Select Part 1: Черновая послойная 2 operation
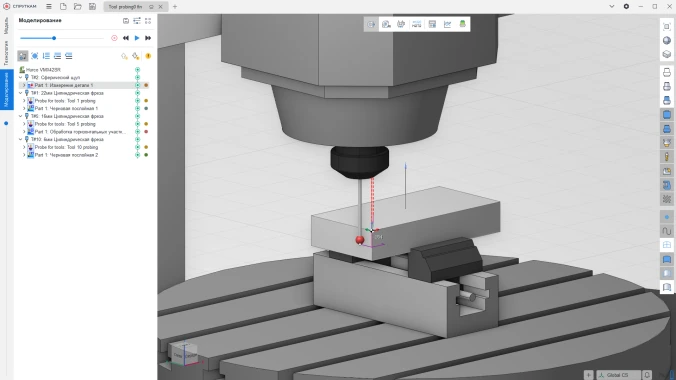 tap(66, 155)
